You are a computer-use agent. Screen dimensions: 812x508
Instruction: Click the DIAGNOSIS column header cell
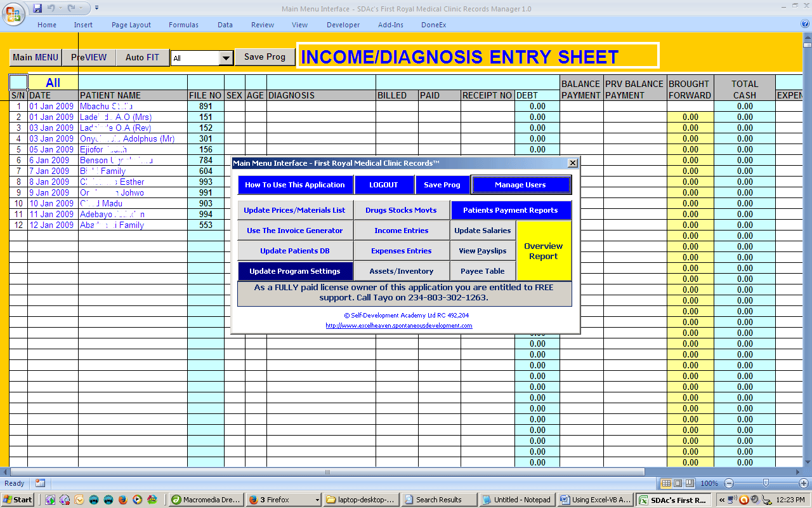coord(321,95)
